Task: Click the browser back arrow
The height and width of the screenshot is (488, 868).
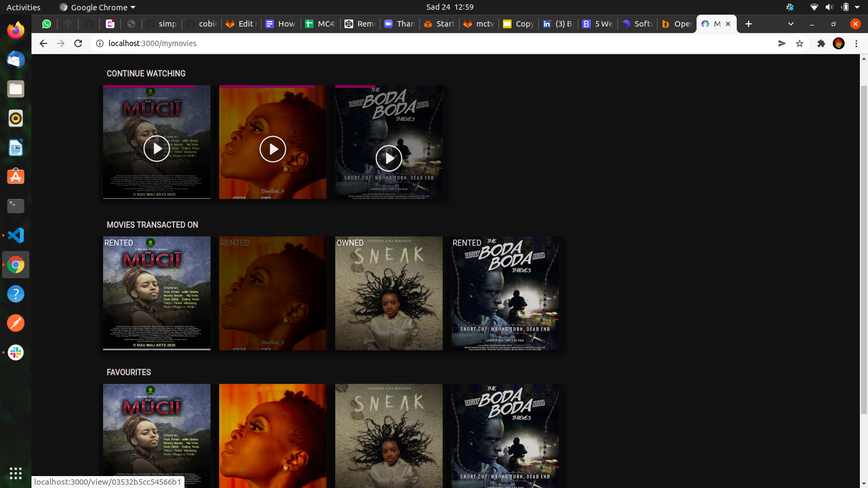Action: pos(43,43)
